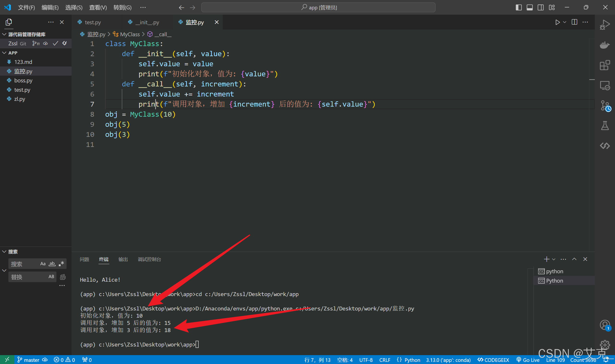The width and height of the screenshot is (615, 364).
Task: Click the editor minimap scrollbar area
Action: tap(592, 147)
